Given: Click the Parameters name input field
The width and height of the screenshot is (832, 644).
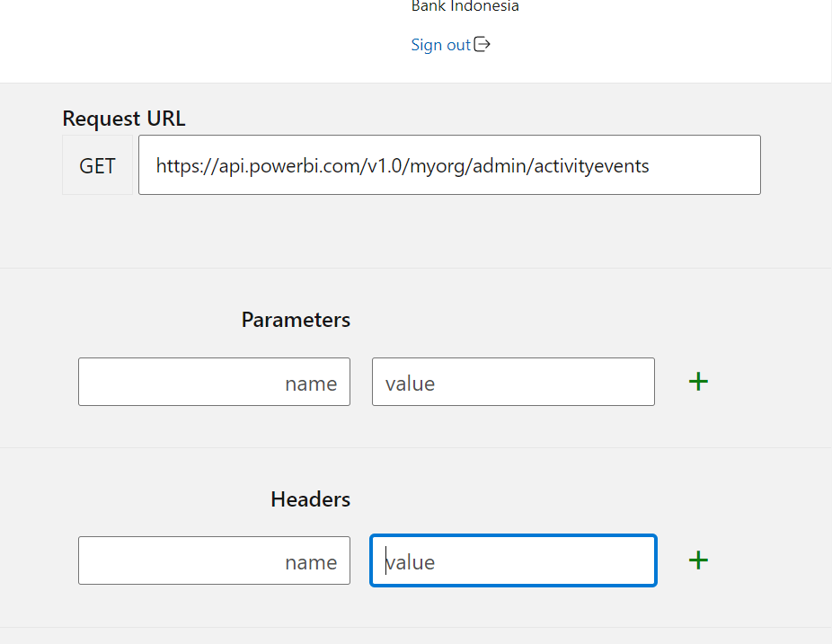Looking at the screenshot, I should (214, 382).
